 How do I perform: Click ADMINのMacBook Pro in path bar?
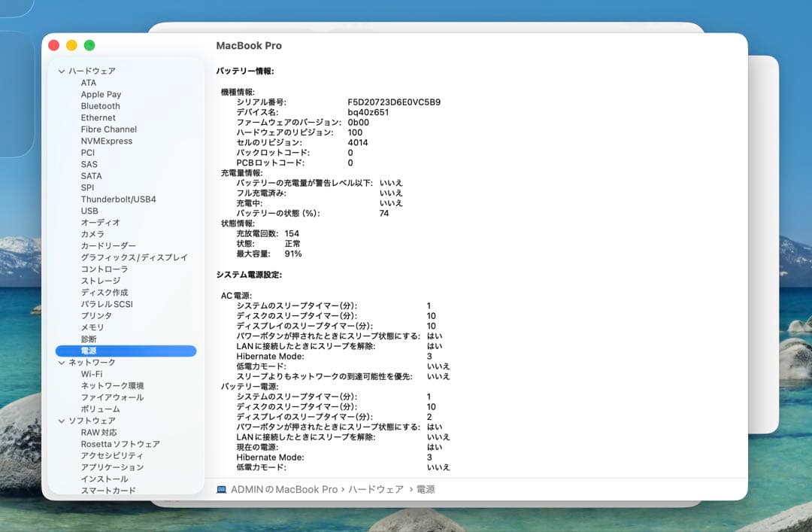[x=283, y=489]
